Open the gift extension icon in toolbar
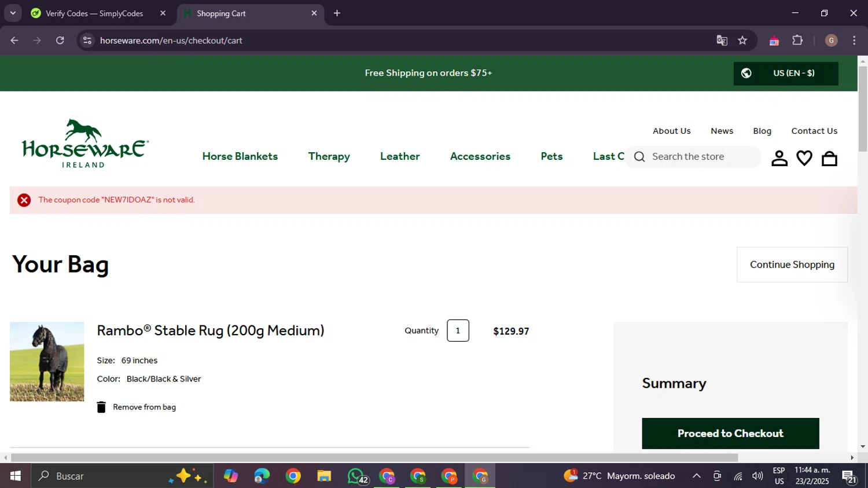The height and width of the screenshot is (488, 868). (x=774, y=41)
